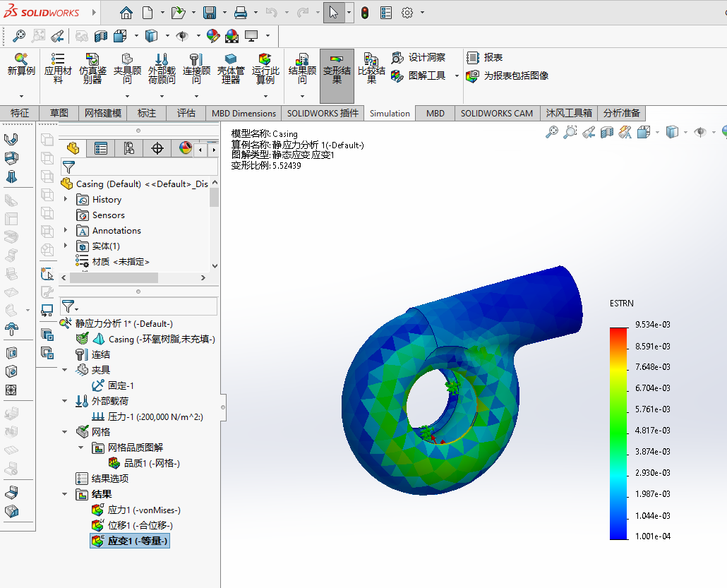Switch to the 草图 (Sketch) tab
This screenshot has height=588, width=727.
click(59, 113)
